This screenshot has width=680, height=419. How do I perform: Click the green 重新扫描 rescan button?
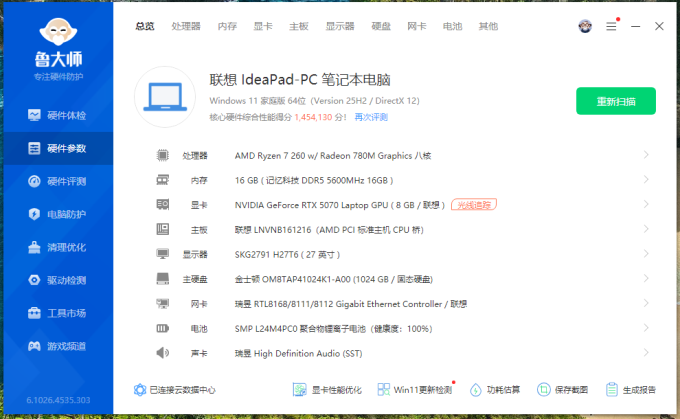tap(616, 101)
